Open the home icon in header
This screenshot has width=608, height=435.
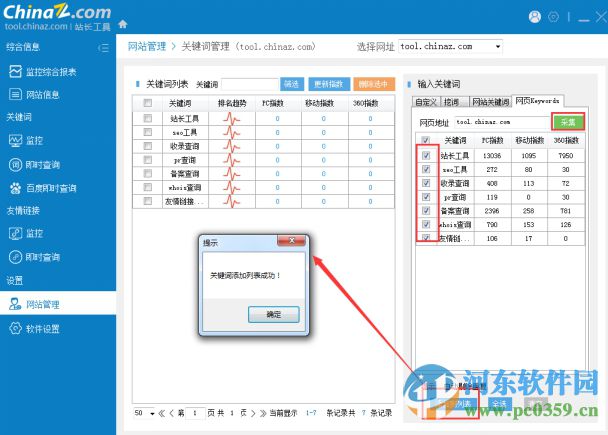123,24
